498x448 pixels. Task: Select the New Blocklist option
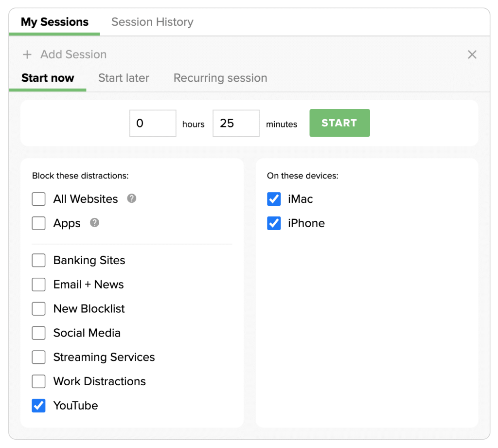coord(38,309)
